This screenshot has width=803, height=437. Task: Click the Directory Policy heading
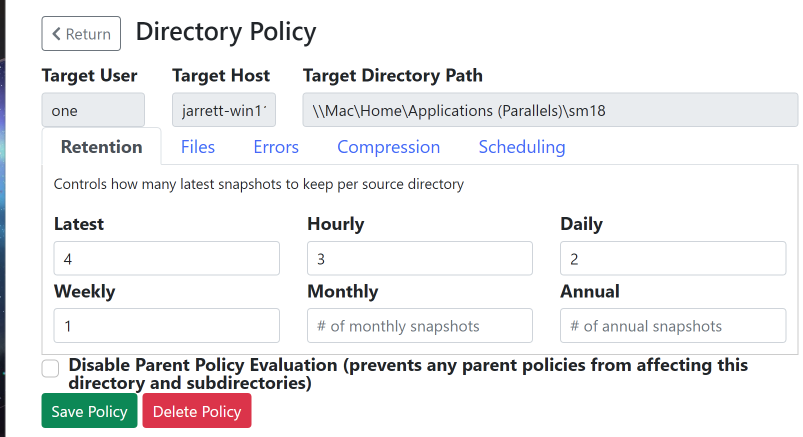pyautogui.click(x=226, y=32)
